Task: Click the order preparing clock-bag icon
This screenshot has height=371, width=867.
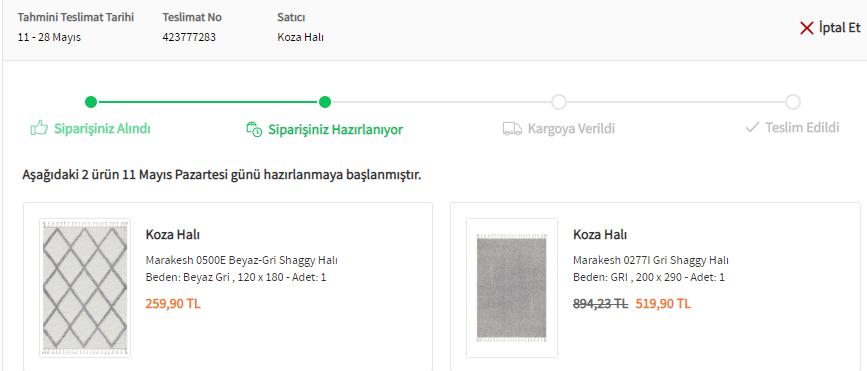Action: [x=254, y=129]
